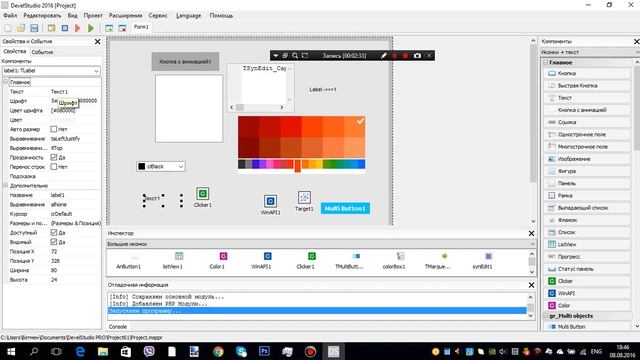Click the magnifier icon on recording bar
This screenshot has height=360, width=640.
pyautogui.click(x=295, y=56)
